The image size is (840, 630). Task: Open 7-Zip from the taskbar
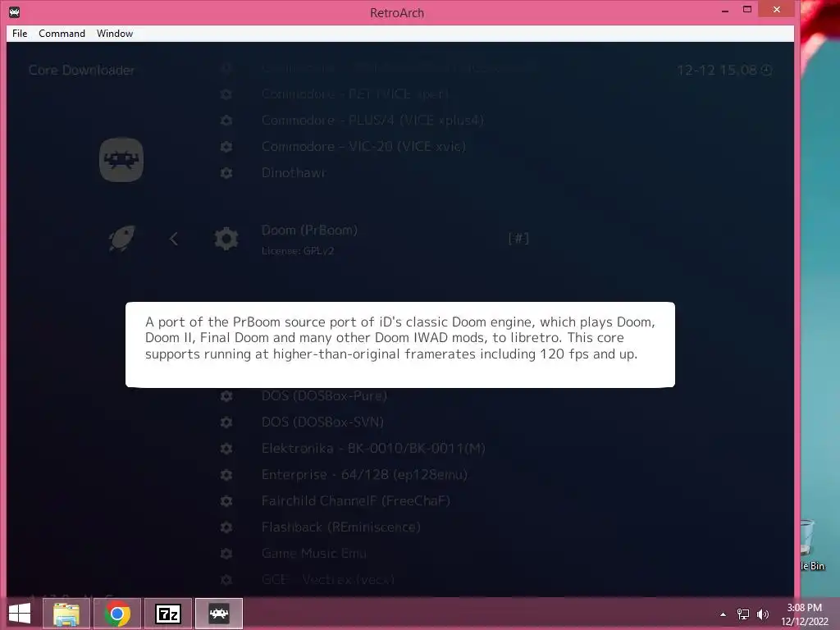(x=168, y=614)
